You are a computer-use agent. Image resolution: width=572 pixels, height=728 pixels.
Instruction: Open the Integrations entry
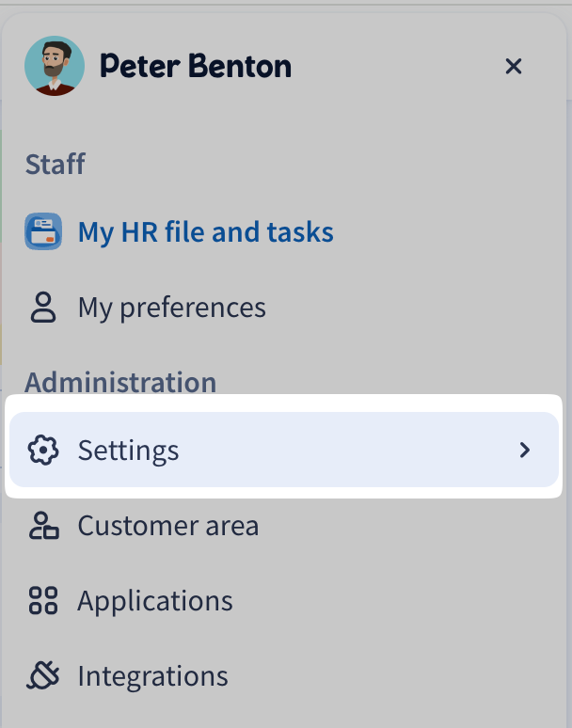[152, 676]
